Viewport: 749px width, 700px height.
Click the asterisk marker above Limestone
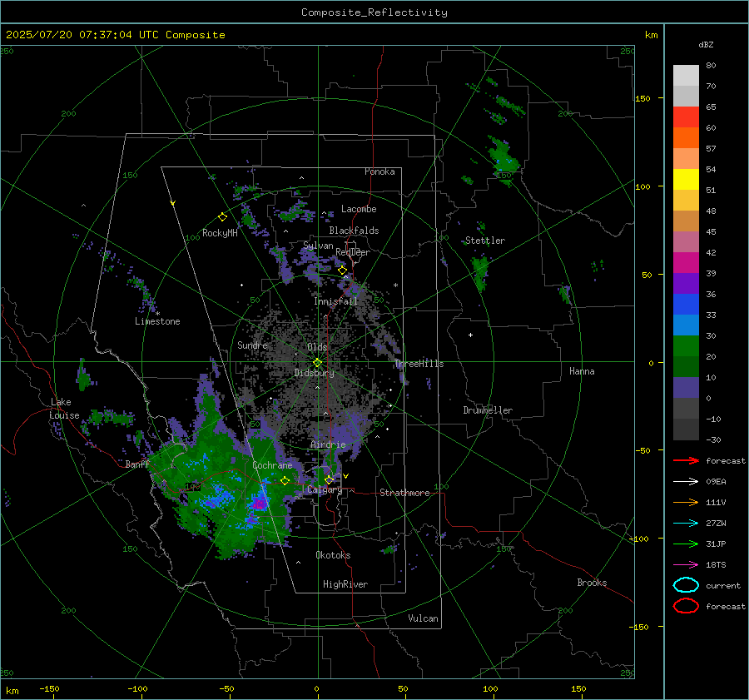(x=157, y=314)
